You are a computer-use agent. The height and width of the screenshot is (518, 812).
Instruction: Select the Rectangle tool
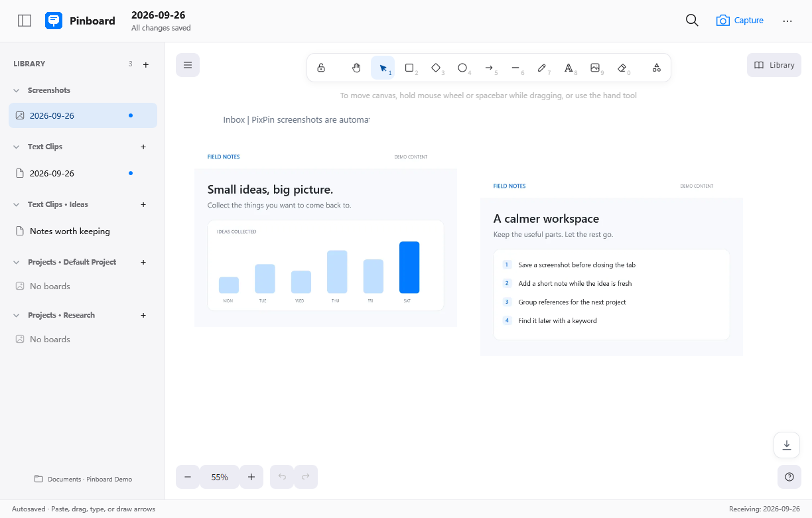pos(409,68)
